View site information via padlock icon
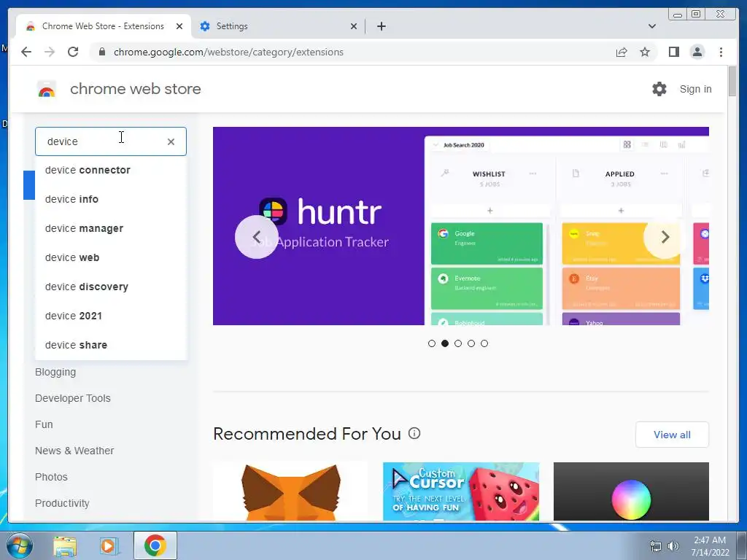The width and height of the screenshot is (747, 560). pyautogui.click(x=101, y=52)
